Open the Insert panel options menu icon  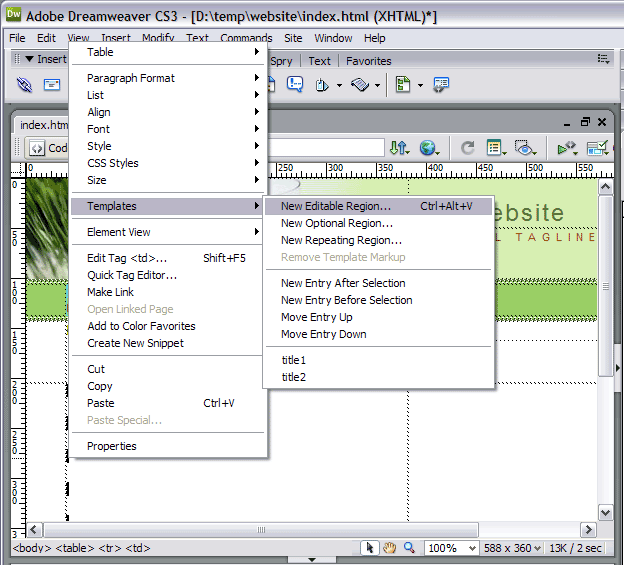(x=603, y=59)
